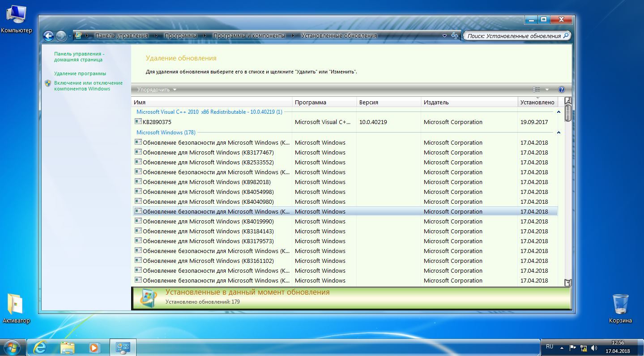Click the Action Center flag tray icon

[x=572, y=347]
